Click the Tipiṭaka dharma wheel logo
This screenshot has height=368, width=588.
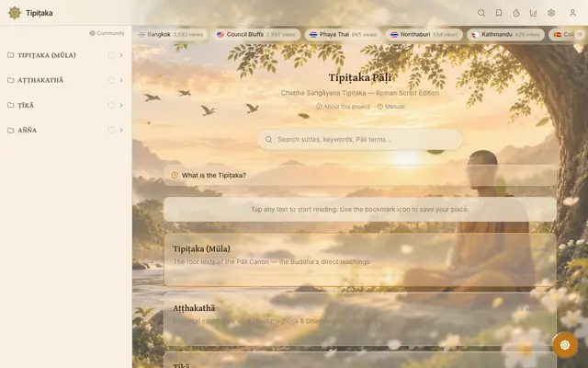pyautogui.click(x=15, y=13)
